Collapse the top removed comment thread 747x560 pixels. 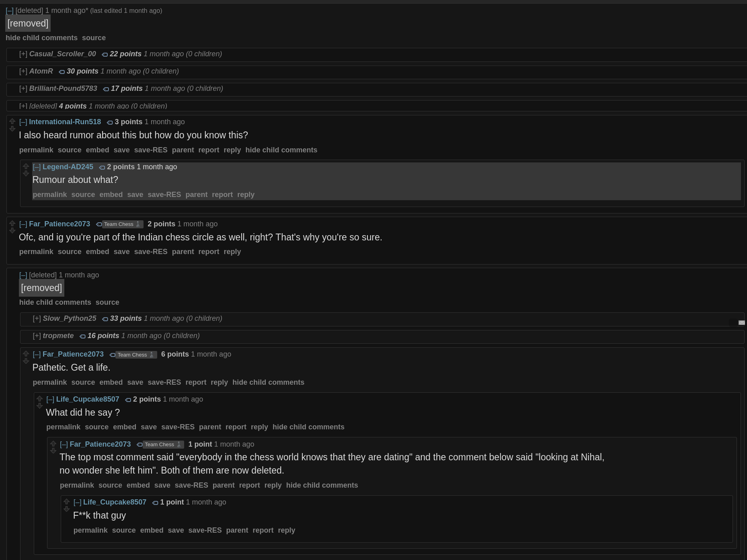point(10,11)
